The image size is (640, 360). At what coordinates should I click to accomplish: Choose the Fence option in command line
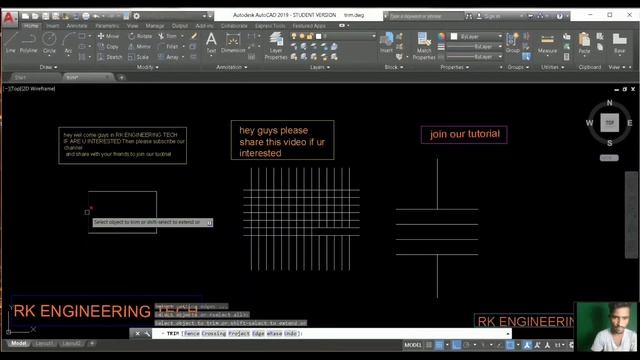pyautogui.click(x=192, y=333)
